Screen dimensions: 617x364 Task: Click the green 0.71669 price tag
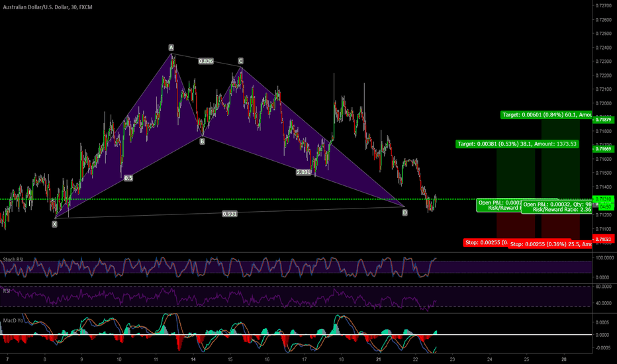[603, 149]
